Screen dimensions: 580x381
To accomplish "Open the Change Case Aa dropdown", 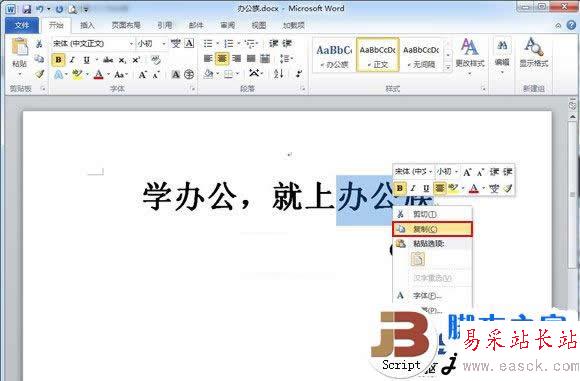I will (x=121, y=75).
